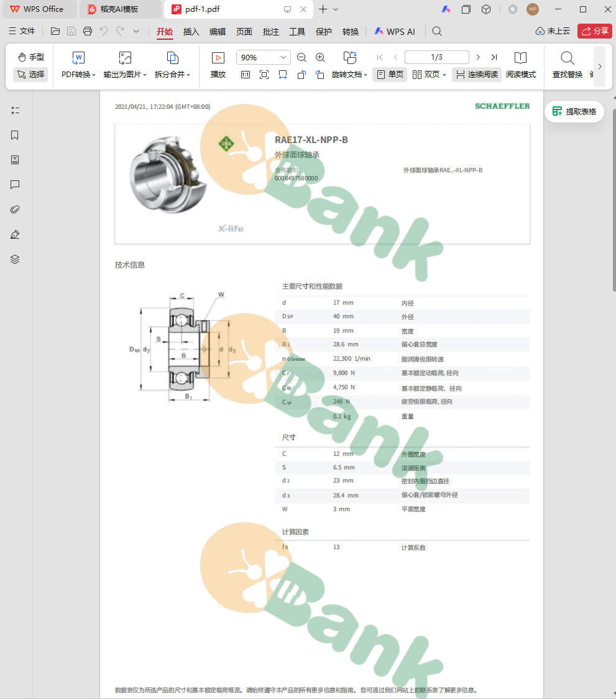
Task: Click the 播放 slideshow button
Action: point(218,65)
